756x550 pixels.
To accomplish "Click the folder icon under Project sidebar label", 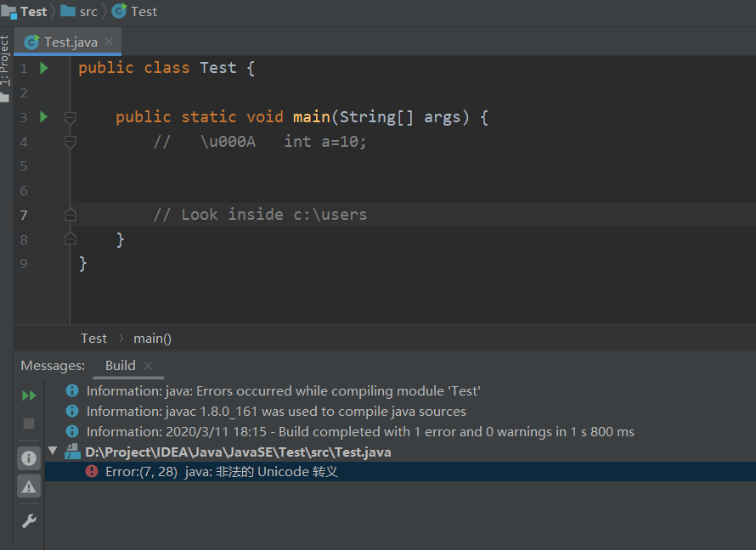I will tap(5, 98).
